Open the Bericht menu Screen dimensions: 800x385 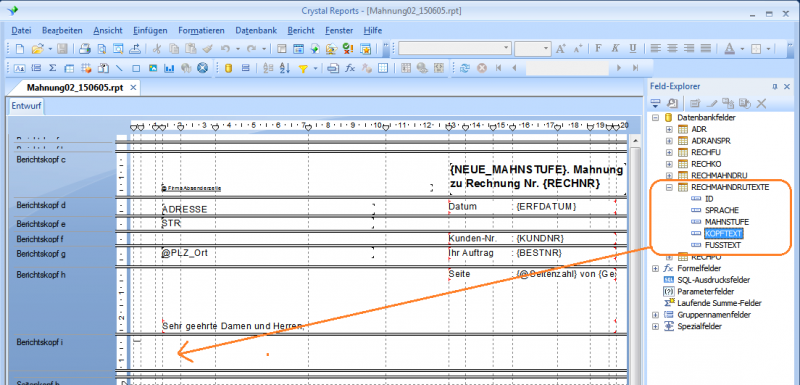301,31
